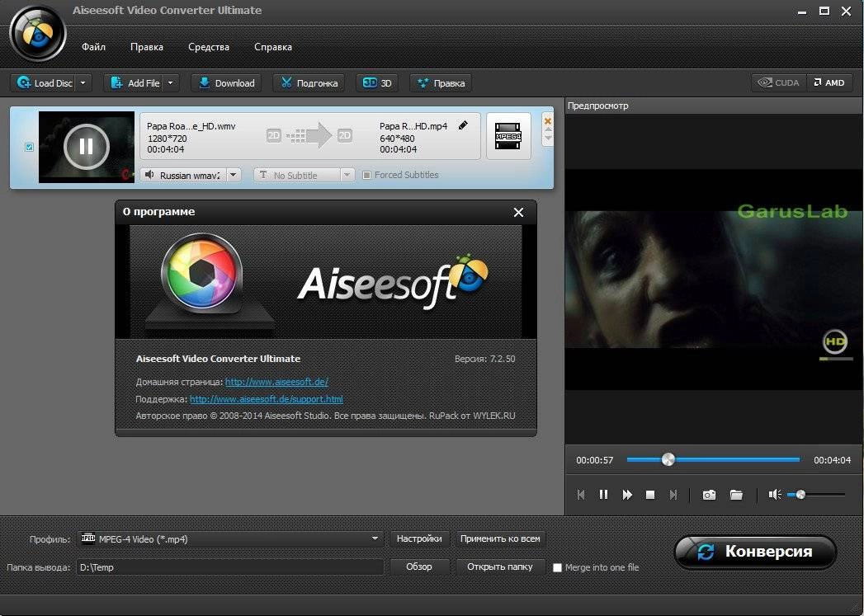Expand the Load Disc dropdown arrow

coord(83,83)
